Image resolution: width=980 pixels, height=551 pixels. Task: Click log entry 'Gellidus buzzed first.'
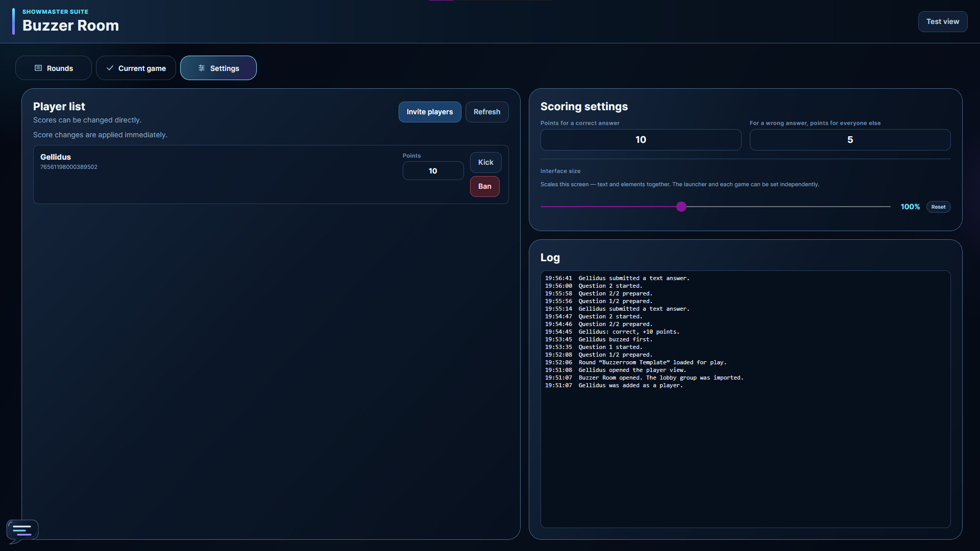599,339
